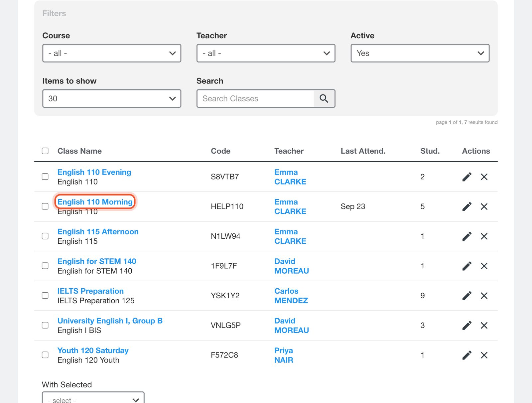532x403 pixels.
Task: Edit the English 110 Morning class
Action: point(467,206)
